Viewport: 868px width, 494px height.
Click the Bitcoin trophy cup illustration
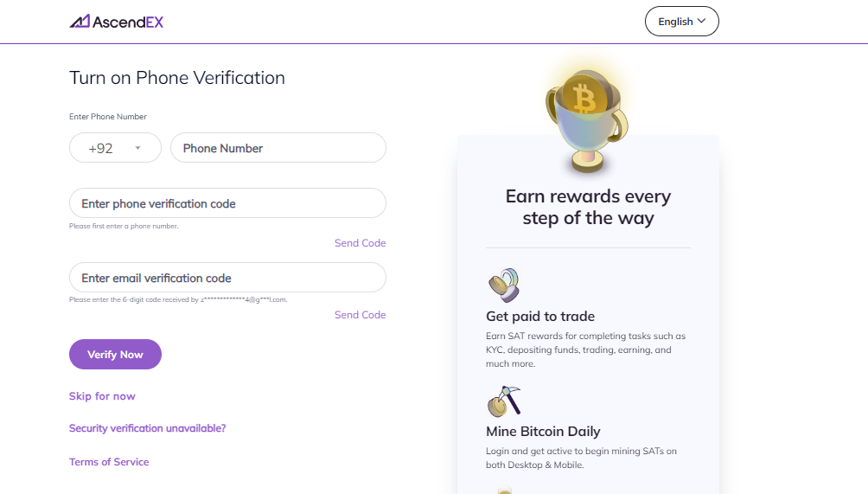coord(587,121)
